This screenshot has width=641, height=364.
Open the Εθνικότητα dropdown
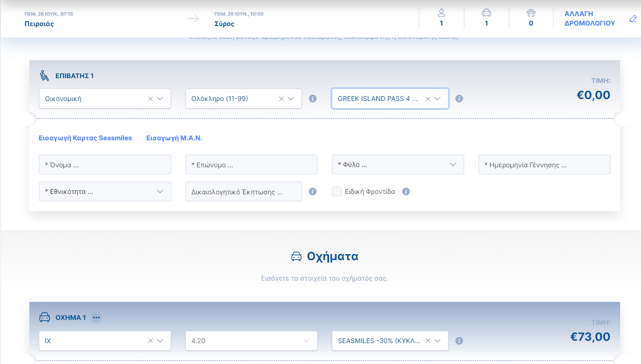point(160,191)
